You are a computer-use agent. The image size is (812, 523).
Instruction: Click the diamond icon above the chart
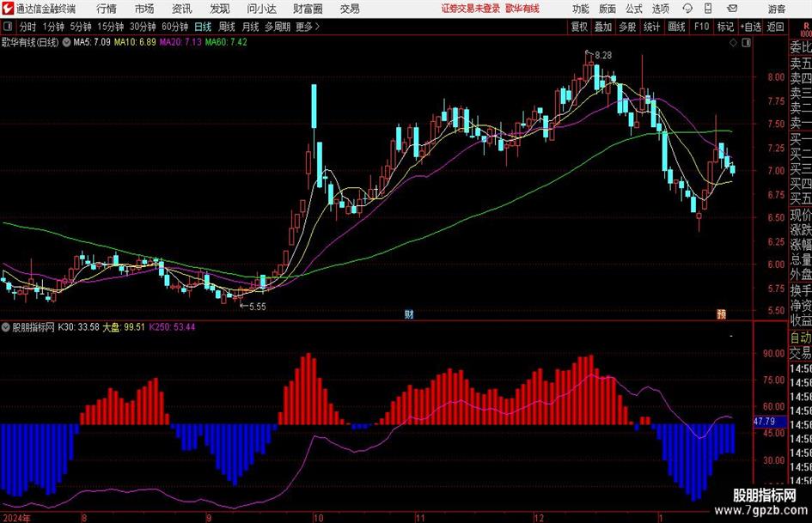(x=733, y=43)
